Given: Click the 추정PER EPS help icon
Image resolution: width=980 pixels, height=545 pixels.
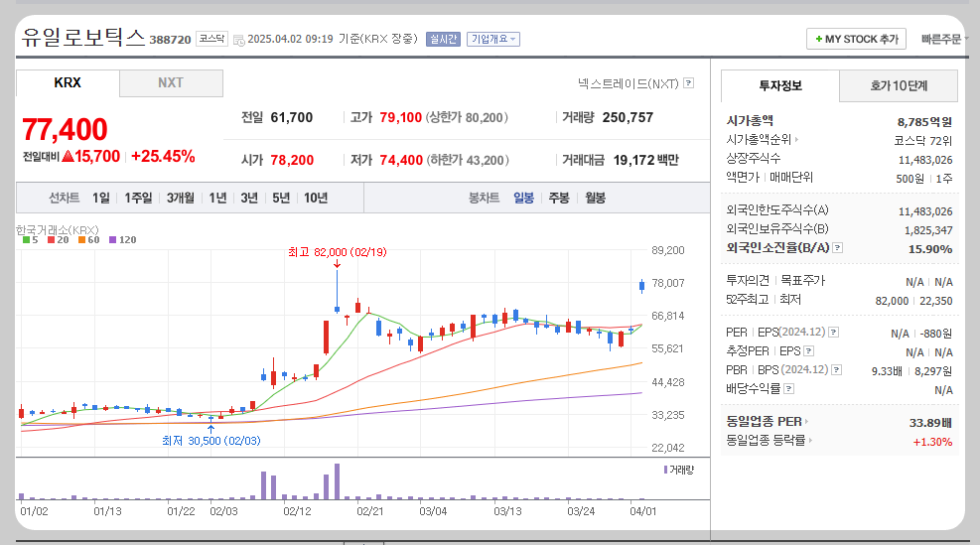Looking at the screenshot, I should (809, 351).
